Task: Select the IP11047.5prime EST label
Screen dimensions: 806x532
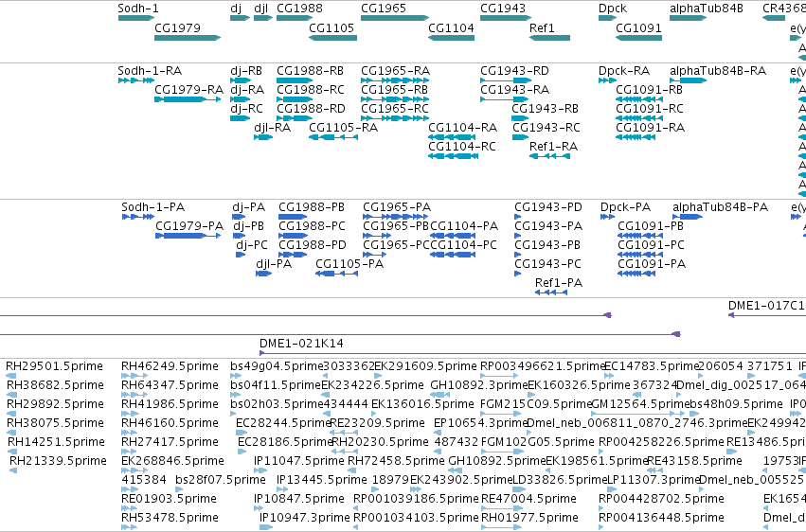Action: coord(299,461)
